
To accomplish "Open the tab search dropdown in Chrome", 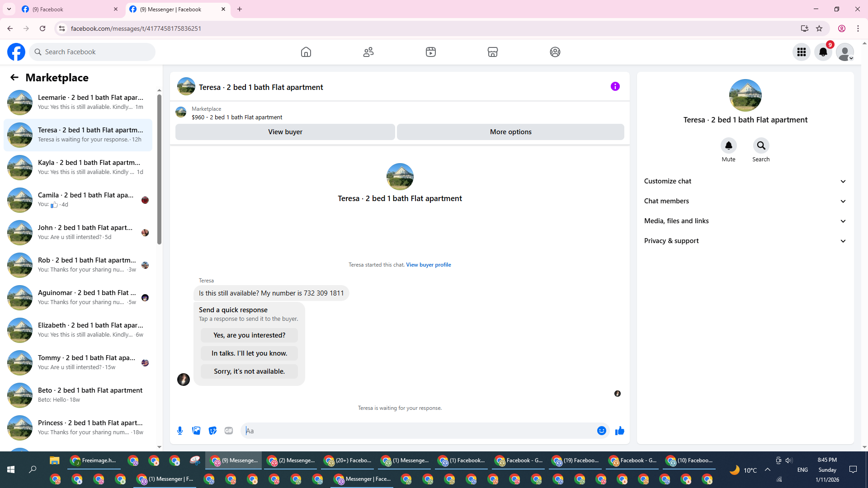I will 9,9.
